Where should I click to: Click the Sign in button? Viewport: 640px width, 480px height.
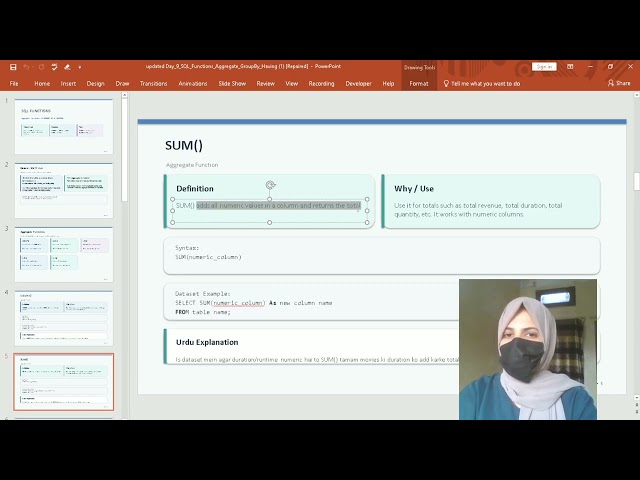(x=544, y=67)
